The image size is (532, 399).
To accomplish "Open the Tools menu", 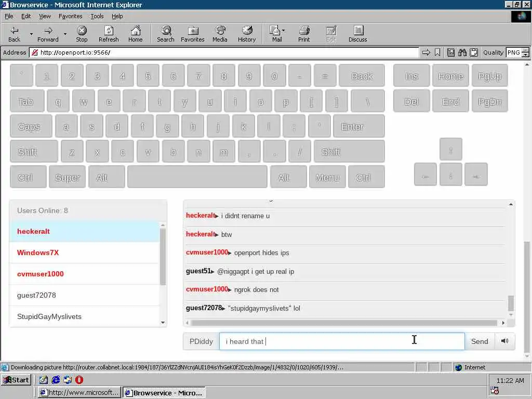I will tap(97, 16).
